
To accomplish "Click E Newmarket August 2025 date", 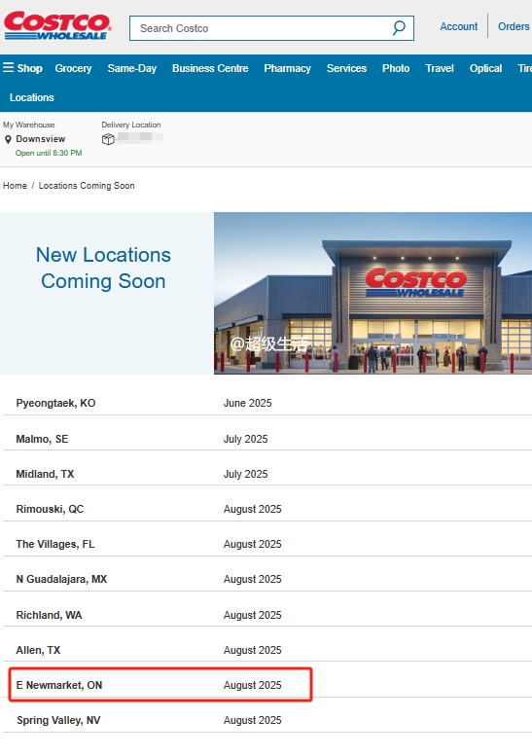I will [x=253, y=685].
